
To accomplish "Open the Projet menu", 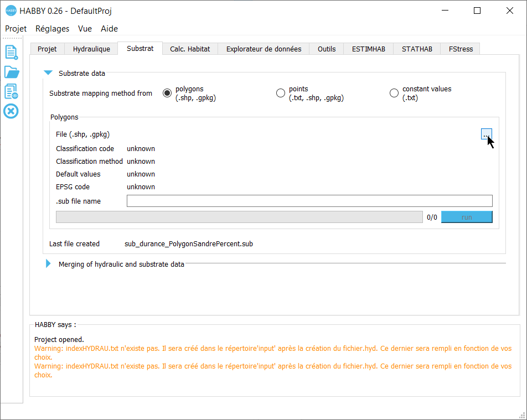I will click(15, 29).
